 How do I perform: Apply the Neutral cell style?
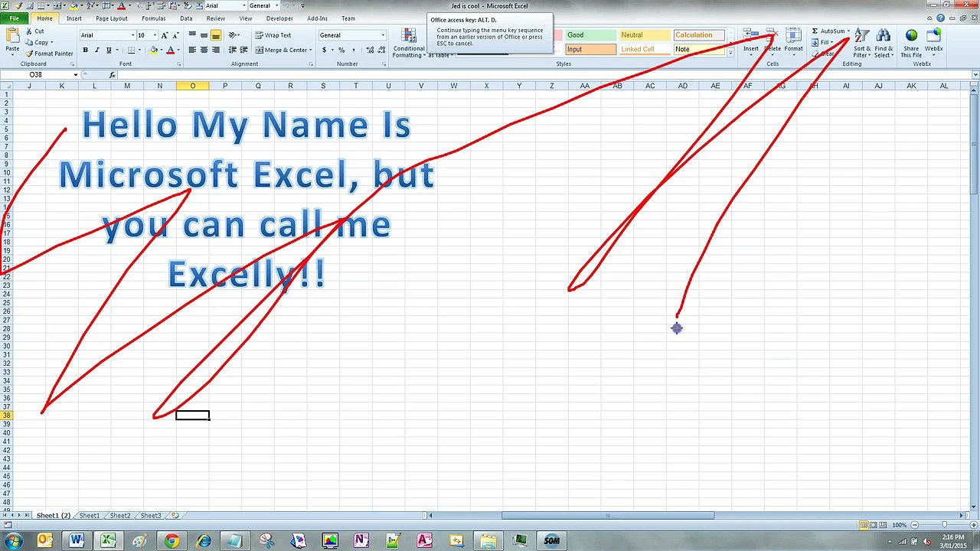[x=645, y=35]
